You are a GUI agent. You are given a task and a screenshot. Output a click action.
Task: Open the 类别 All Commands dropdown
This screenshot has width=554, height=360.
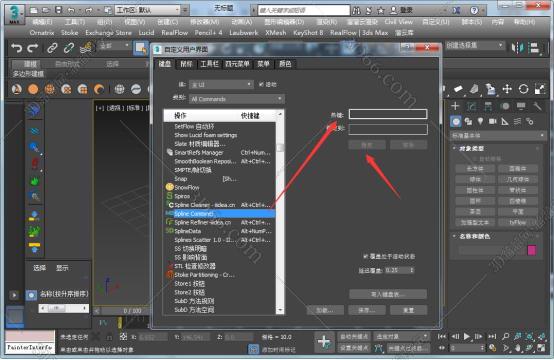(237, 99)
